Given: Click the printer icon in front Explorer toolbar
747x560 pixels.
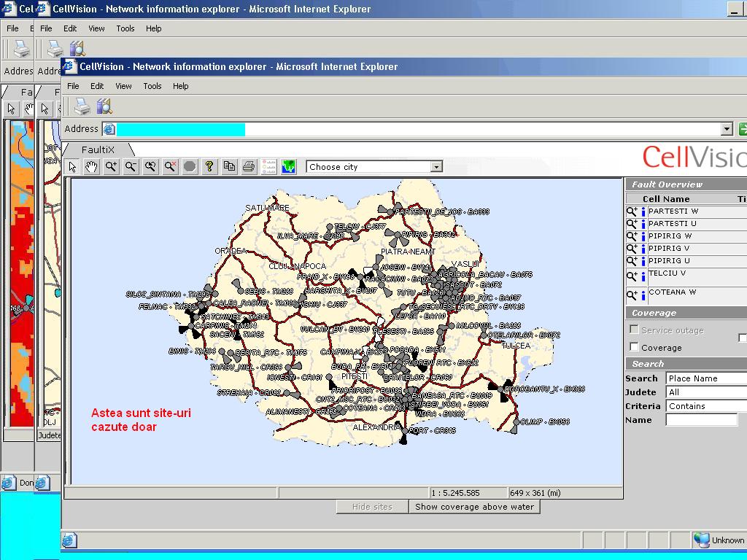Looking at the screenshot, I should pos(82,106).
